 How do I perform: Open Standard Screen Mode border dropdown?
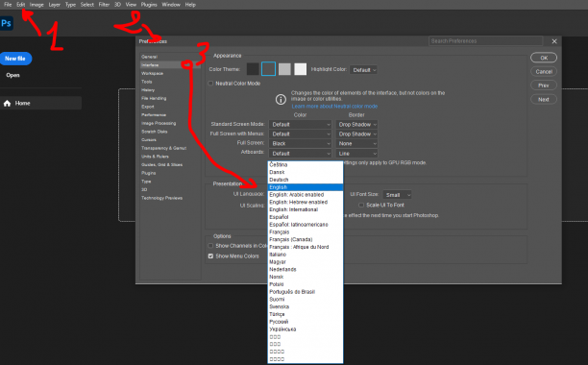pos(356,125)
